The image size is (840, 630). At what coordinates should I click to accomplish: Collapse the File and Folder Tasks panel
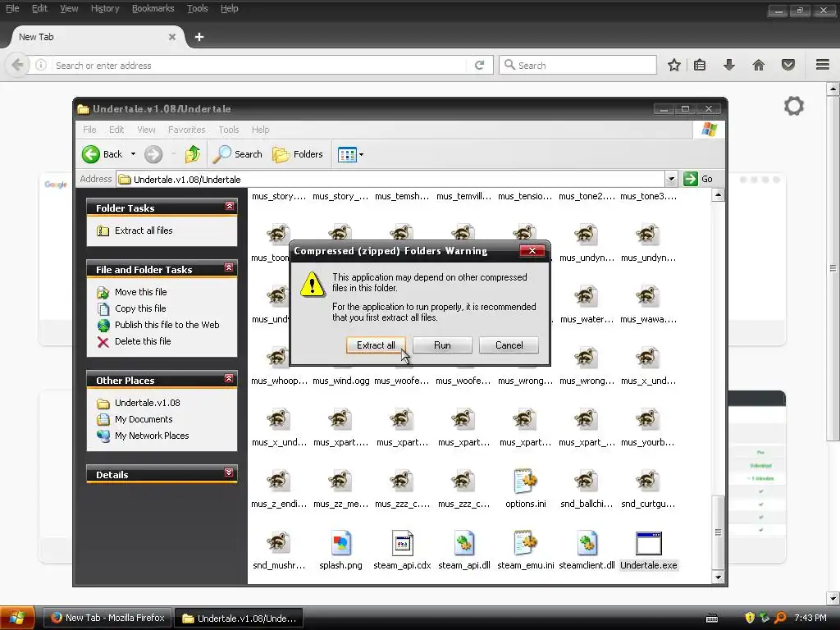[230, 268]
